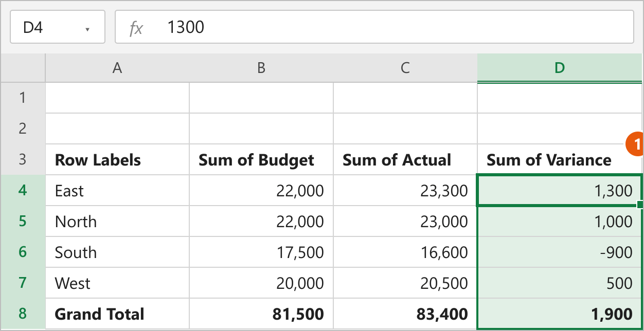Select row 2 header
644x331 pixels.
coord(23,128)
